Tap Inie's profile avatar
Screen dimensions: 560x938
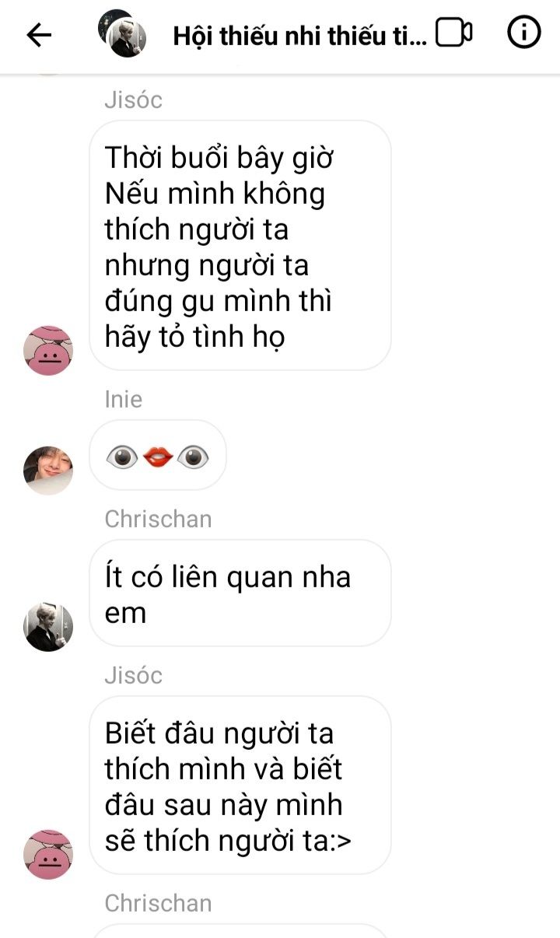(x=48, y=471)
